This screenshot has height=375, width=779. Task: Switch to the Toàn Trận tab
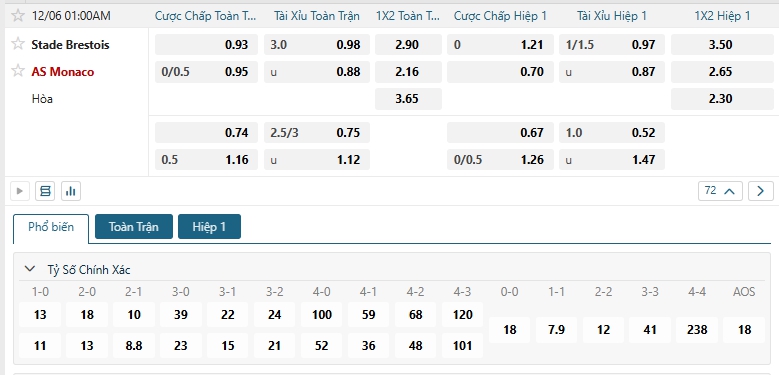point(134,226)
